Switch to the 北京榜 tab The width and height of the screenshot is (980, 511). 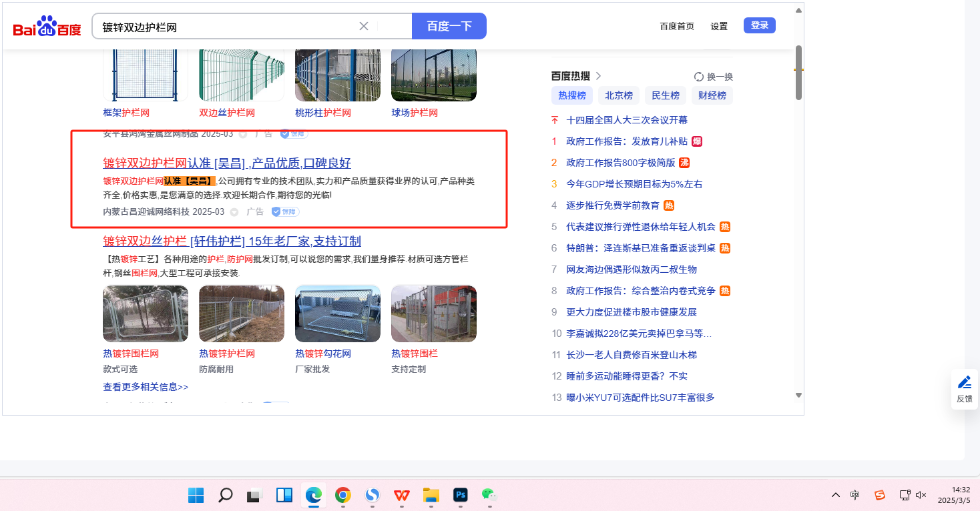click(x=619, y=95)
